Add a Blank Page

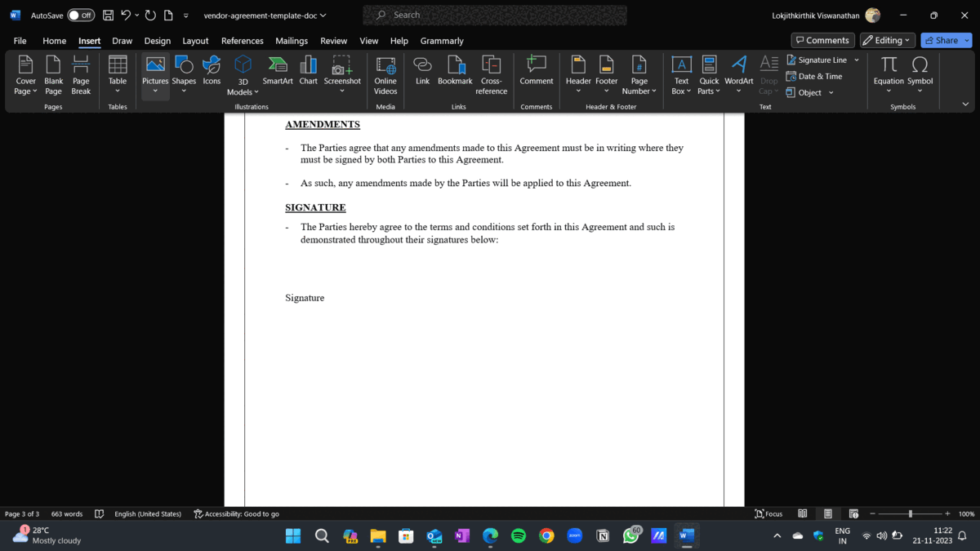tap(53, 75)
